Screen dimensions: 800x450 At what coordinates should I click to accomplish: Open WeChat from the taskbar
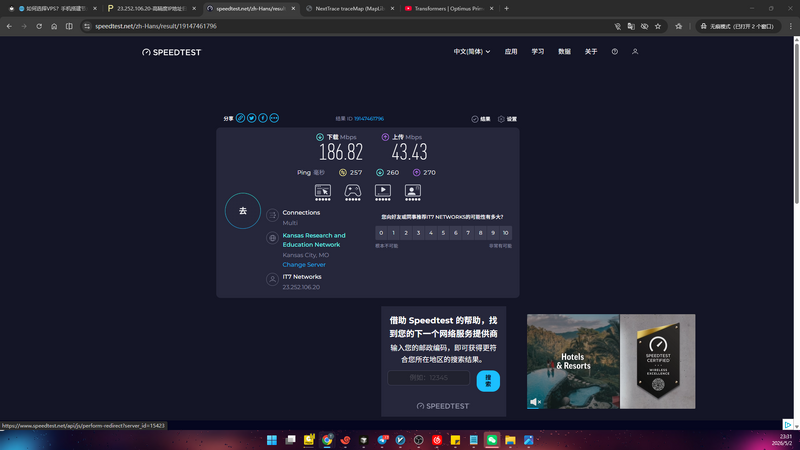coord(492,440)
